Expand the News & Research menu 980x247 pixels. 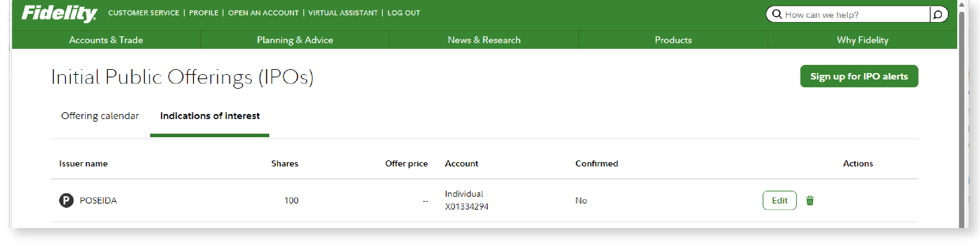tap(484, 40)
